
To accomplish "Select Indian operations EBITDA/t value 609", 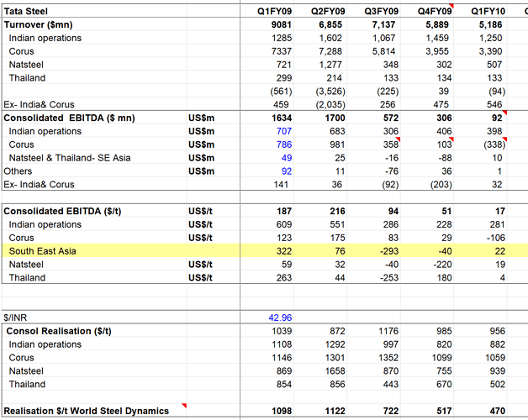I will pos(284,224).
